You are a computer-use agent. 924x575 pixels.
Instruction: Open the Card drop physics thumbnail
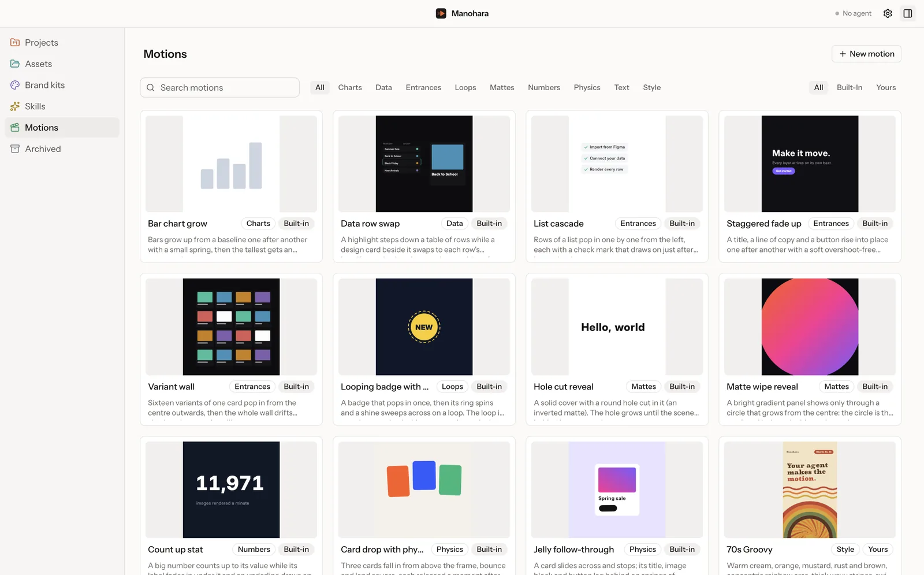[x=424, y=490]
